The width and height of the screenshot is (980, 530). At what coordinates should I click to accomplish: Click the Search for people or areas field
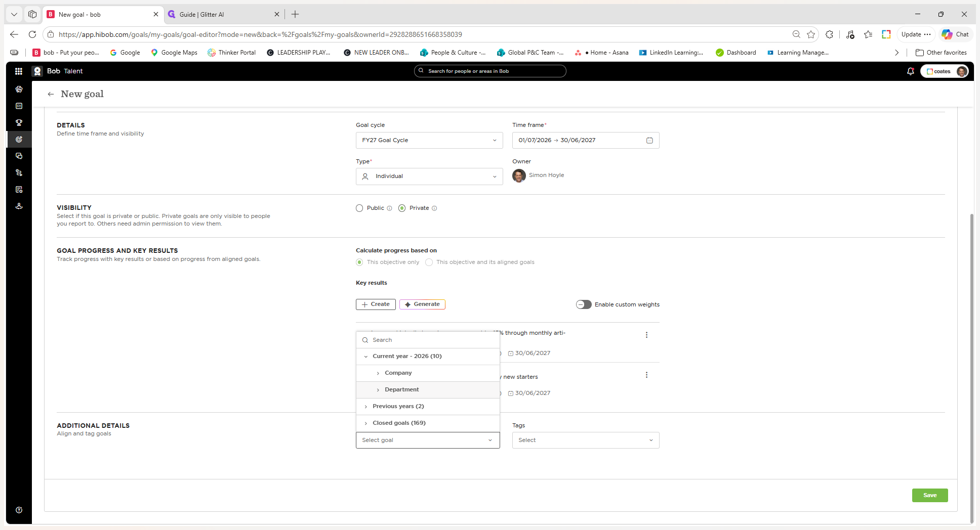(490, 71)
